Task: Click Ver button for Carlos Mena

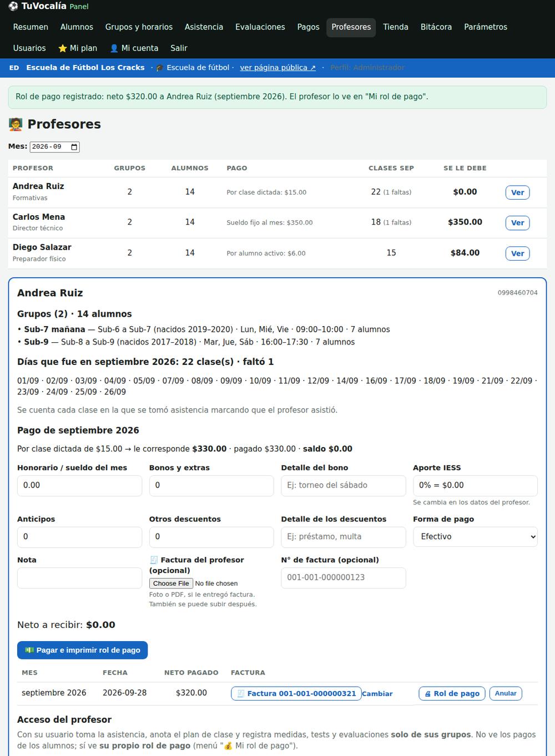Action: (x=517, y=223)
